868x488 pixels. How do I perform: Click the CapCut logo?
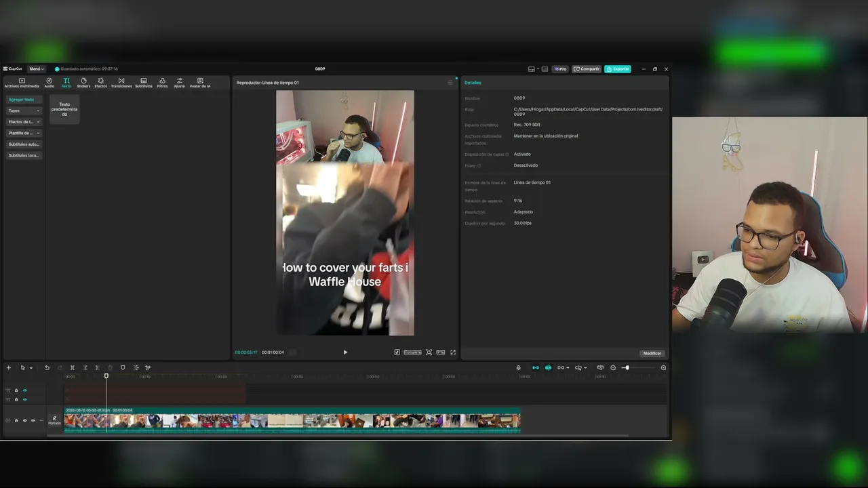[13, 68]
